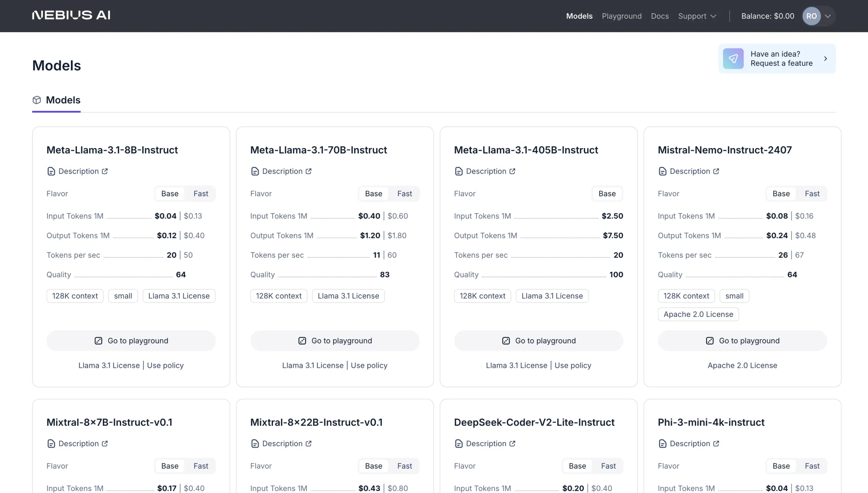Open Use policy link in Meta-Llama-3.1-405B card
Image resolution: width=868 pixels, height=493 pixels.
click(573, 365)
